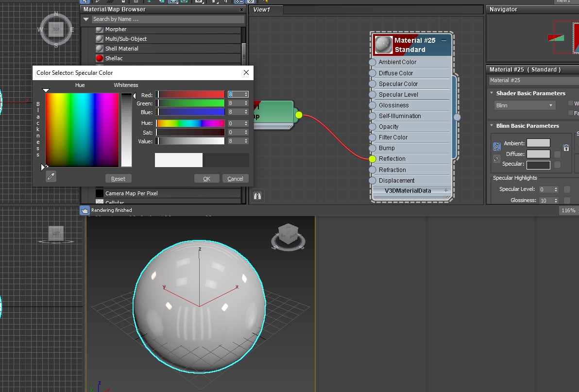Pick a color with the eyedropper tool
This screenshot has width=579, height=392.
click(x=51, y=176)
